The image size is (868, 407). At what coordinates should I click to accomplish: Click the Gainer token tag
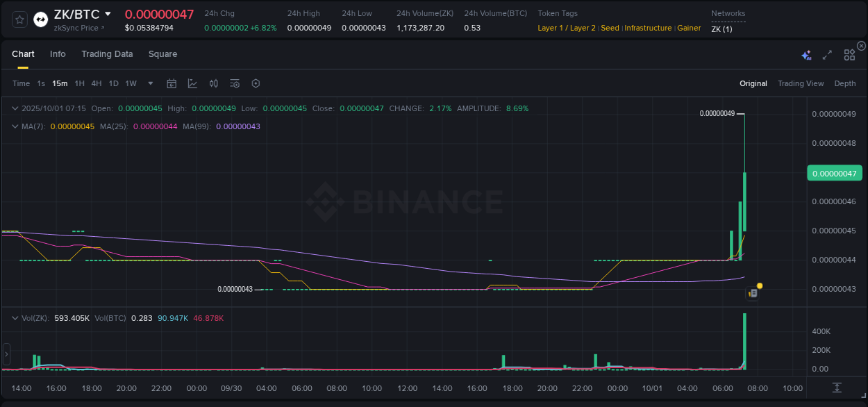click(x=688, y=28)
